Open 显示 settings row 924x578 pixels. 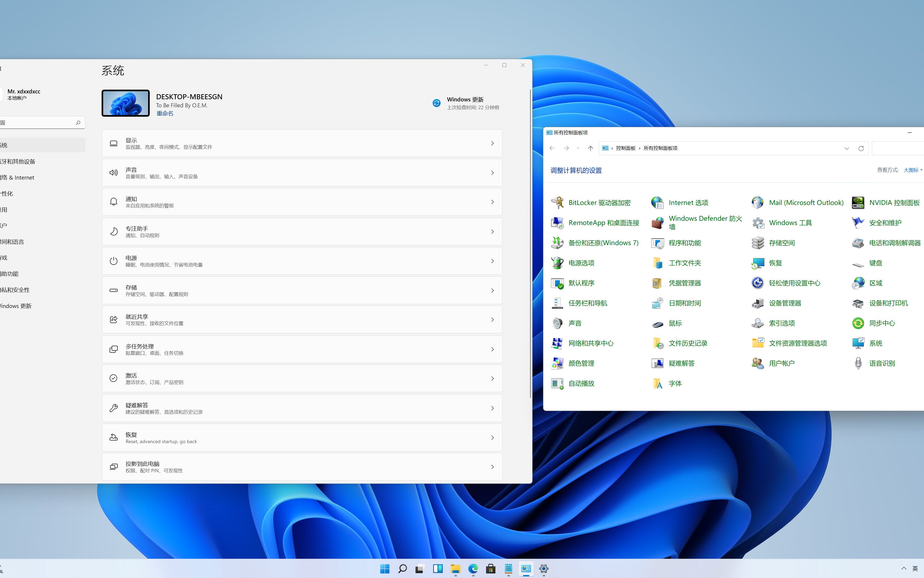302,143
